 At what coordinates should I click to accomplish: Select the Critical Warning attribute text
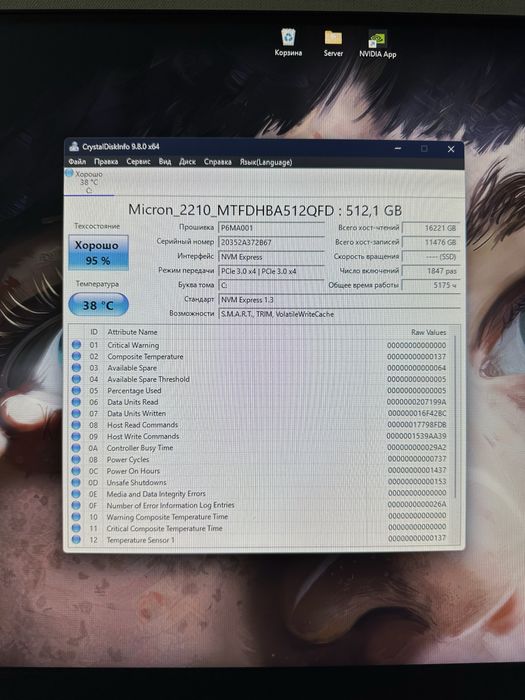[133, 345]
